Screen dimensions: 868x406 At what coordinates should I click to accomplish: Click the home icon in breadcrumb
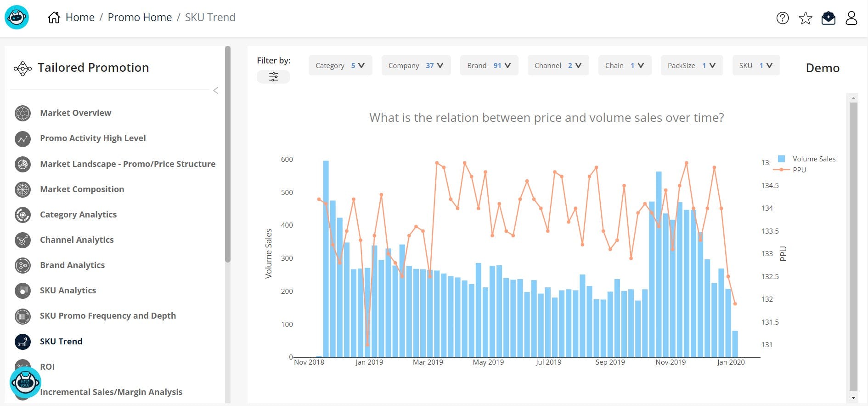(x=54, y=17)
